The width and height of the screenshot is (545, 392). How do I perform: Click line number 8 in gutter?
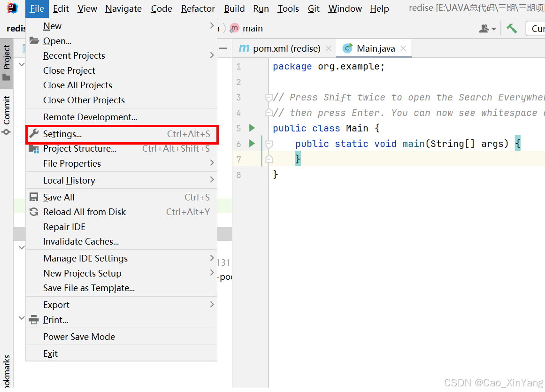[238, 175]
